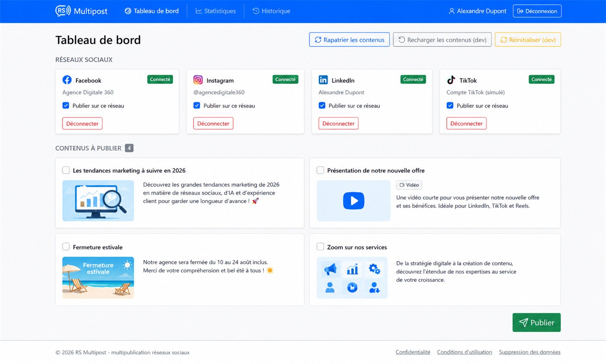
Task: Click the Alexandre Dupont text in LinkedIn card
Action: pos(342,92)
